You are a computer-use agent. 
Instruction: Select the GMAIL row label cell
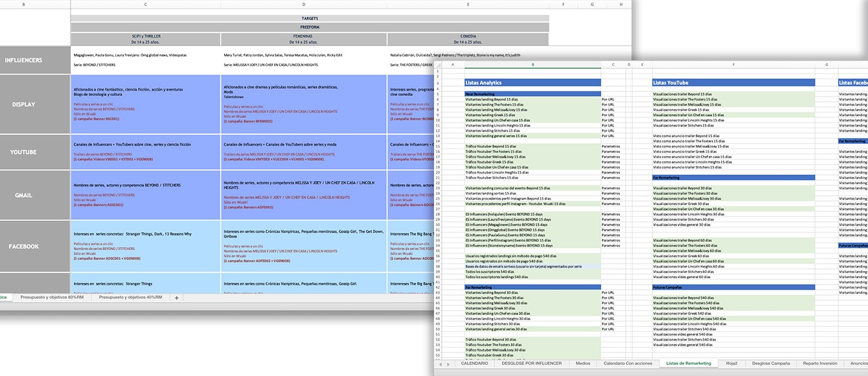coord(23,195)
